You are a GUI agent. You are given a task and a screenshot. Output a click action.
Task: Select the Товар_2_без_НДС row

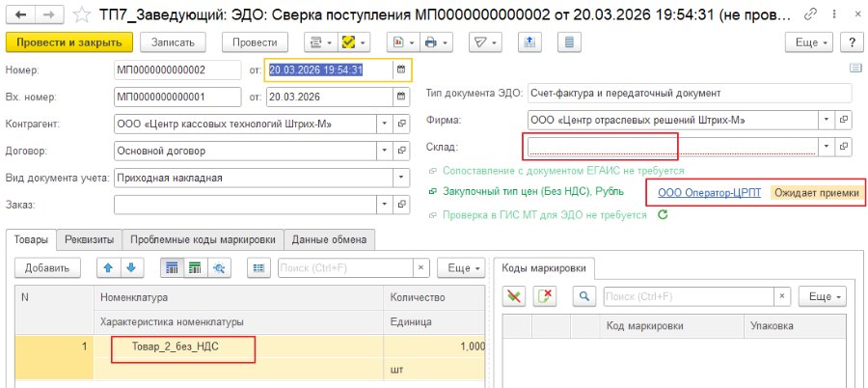tap(250, 357)
